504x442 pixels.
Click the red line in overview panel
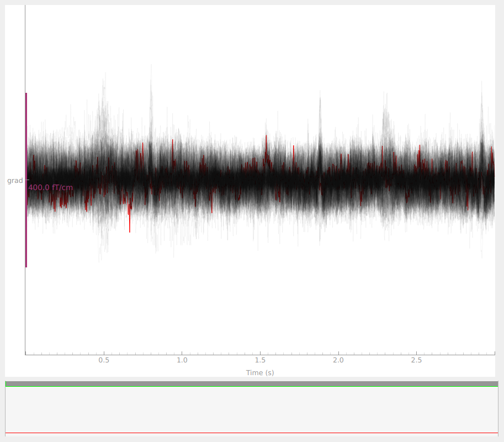252,433
